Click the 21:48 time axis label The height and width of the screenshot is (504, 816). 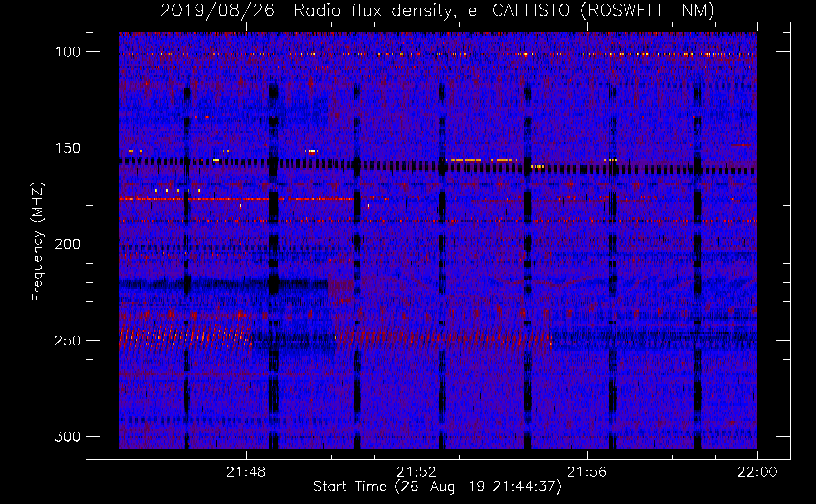[246, 472]
